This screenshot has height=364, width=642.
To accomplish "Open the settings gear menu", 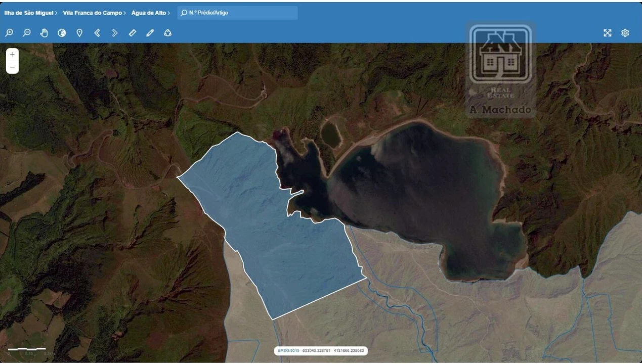I will [625, 32].
